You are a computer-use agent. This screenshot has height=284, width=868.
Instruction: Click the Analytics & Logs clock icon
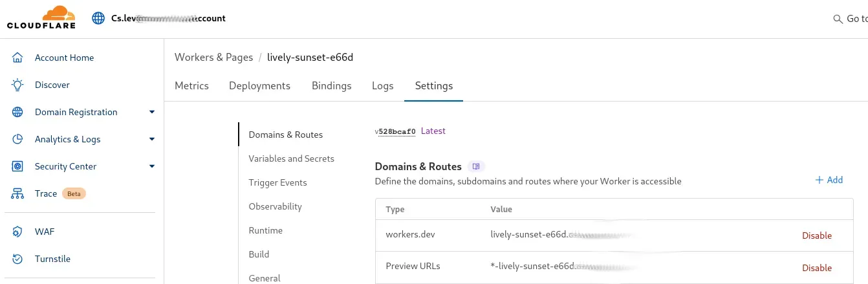(x=18, y=139)
